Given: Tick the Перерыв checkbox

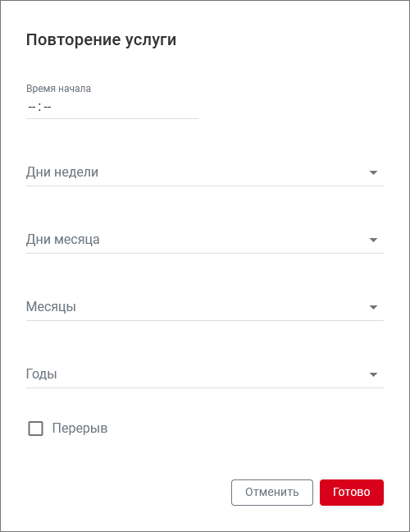Looking at the screenshot, I should tap(35, 429).
